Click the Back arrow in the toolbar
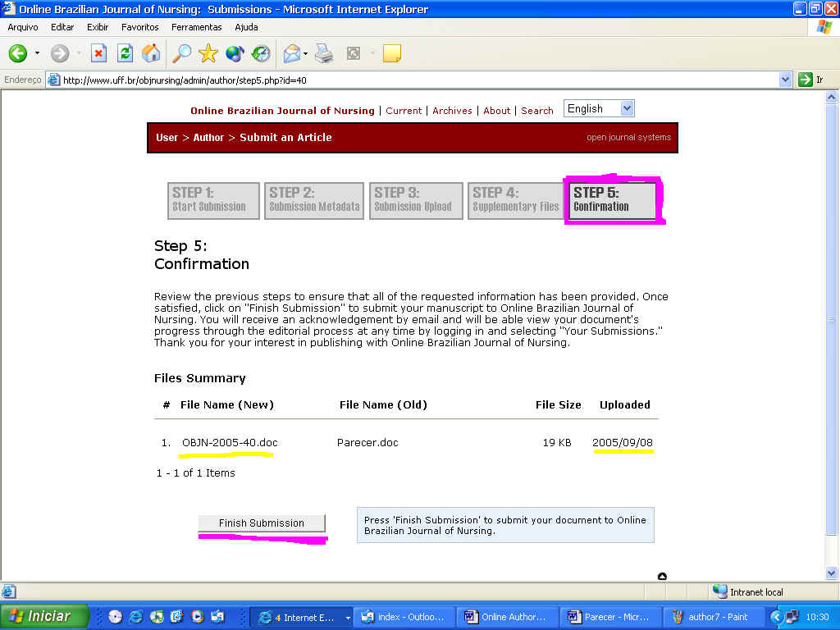Screen dimensions: 840x630 pyautogui.click(x=18, y=54)
